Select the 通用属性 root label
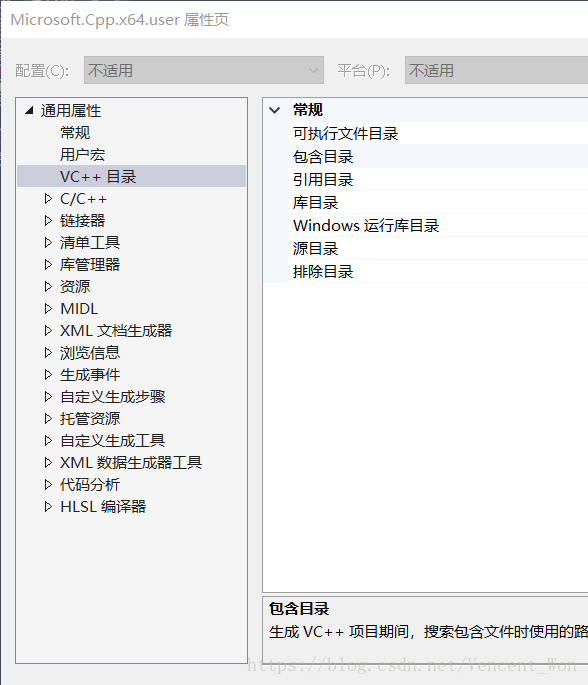 [71, 111]
